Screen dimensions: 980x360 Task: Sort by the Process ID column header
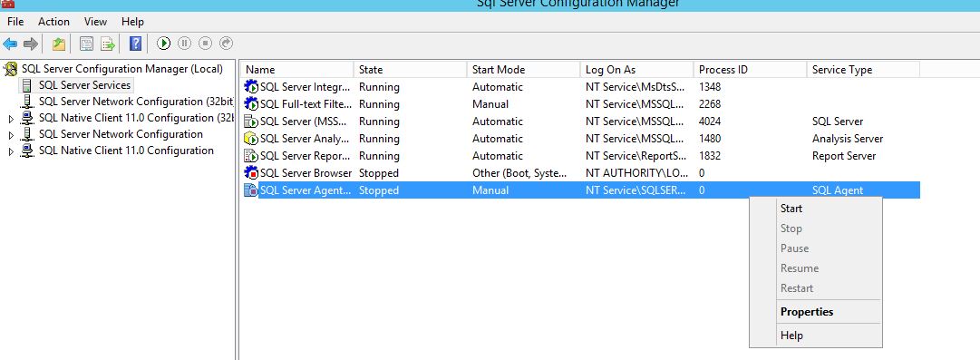750,70
